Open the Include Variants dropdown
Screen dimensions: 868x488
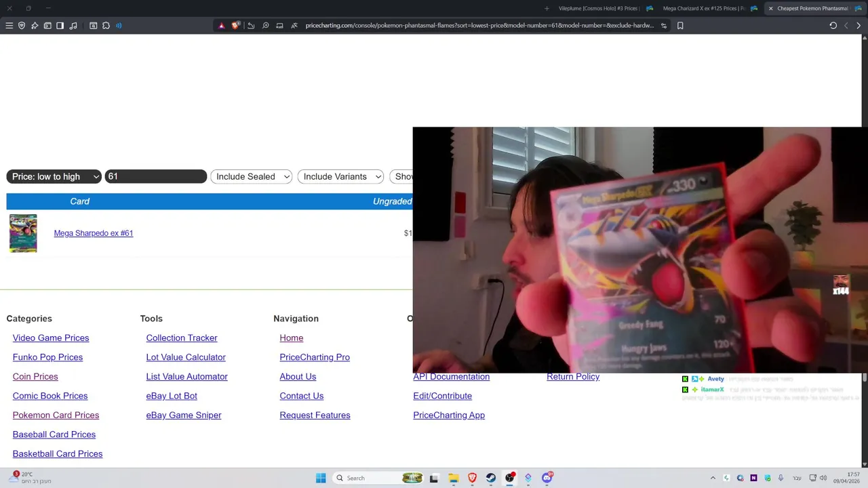coord(340,176)
